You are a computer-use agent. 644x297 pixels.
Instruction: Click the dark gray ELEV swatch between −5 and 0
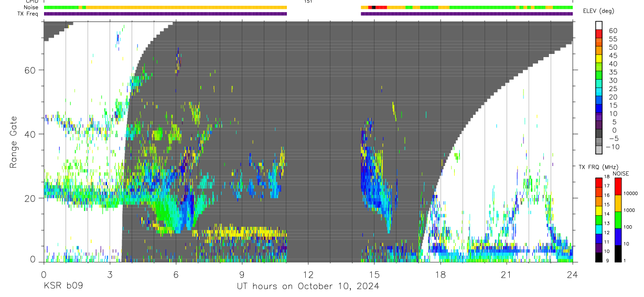[x=599, y=134]
